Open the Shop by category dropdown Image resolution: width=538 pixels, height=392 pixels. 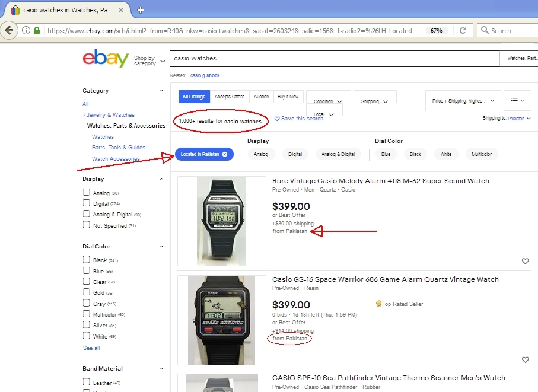tap(149, 60)
